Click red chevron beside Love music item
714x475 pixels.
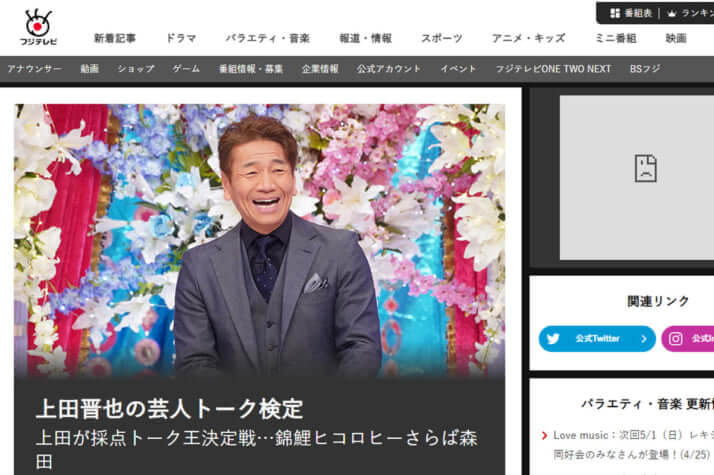[x=544, y=435]
